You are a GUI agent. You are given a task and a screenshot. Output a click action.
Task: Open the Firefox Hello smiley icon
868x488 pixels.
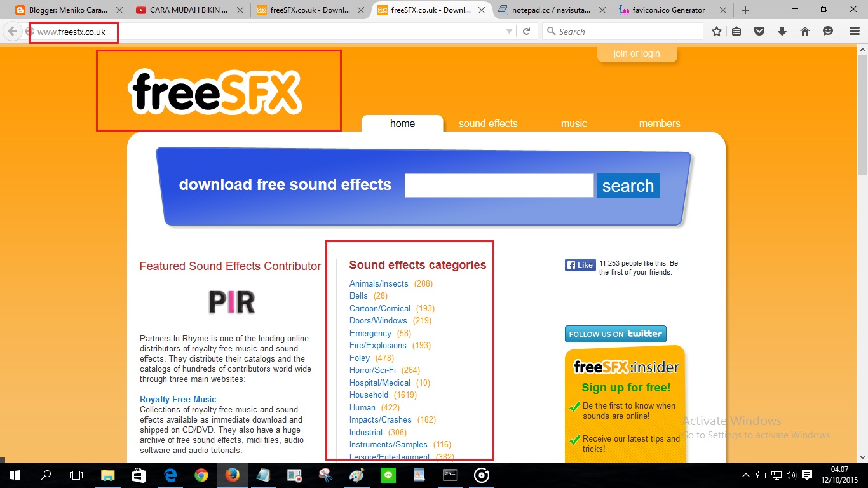point(827,31)
